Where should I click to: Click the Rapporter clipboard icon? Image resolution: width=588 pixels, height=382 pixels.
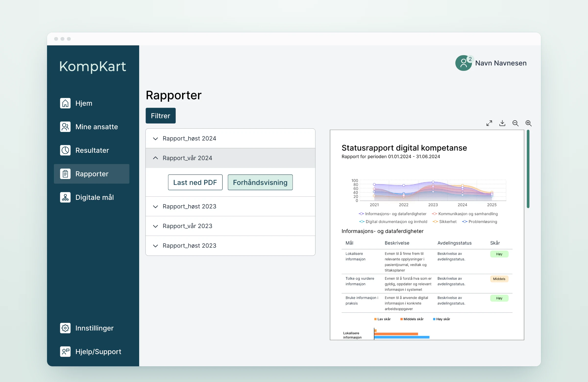coord(65,174)
